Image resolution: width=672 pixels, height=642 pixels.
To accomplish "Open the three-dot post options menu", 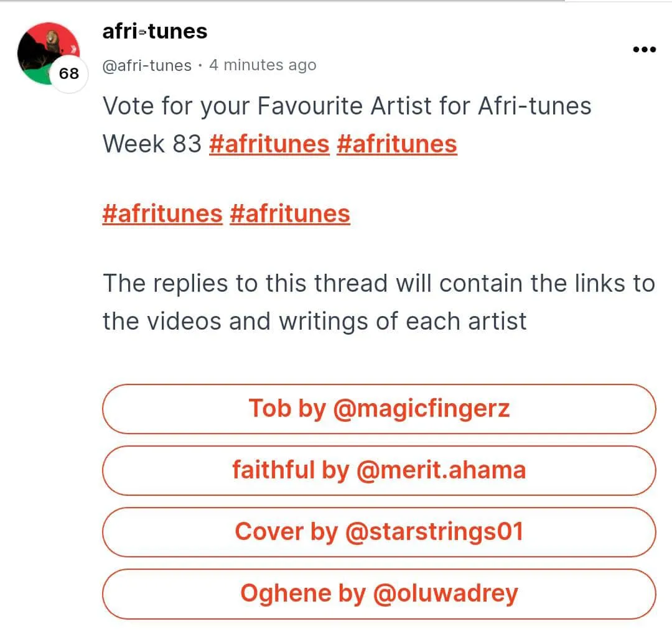I will [x=644, y=50].
